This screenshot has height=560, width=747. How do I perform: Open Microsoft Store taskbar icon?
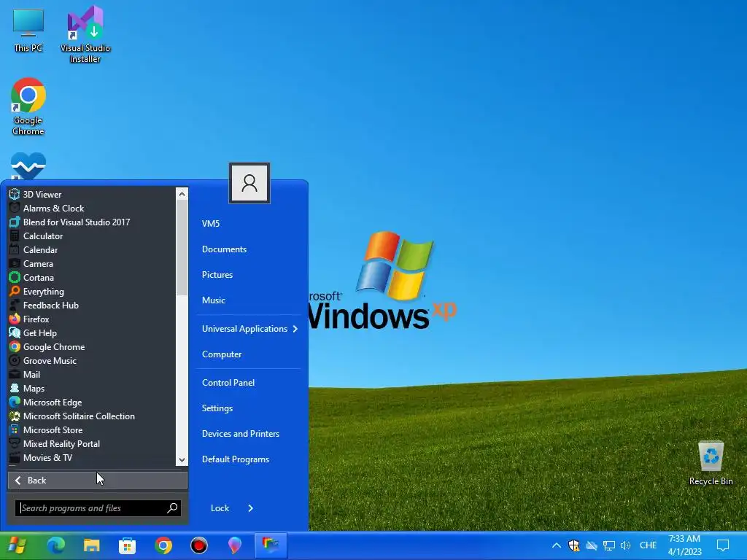127,545
